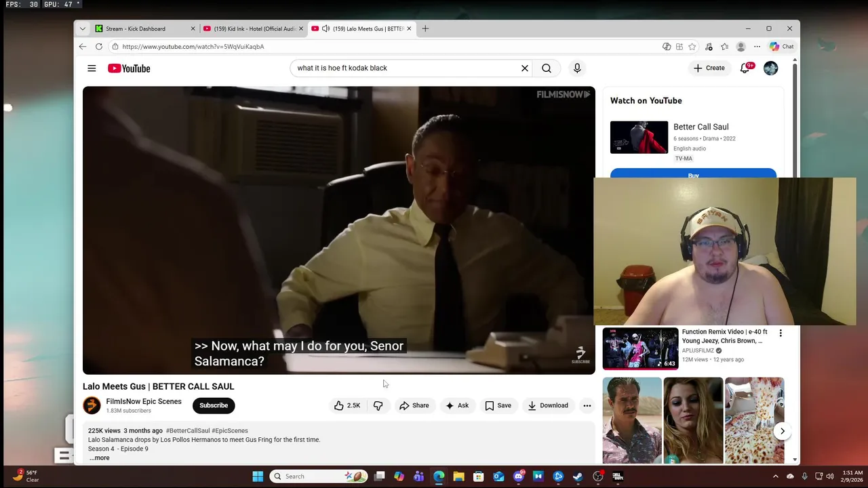Open File Explorer from taskbar
Screen dimensions: 868x488
[458, 476]
